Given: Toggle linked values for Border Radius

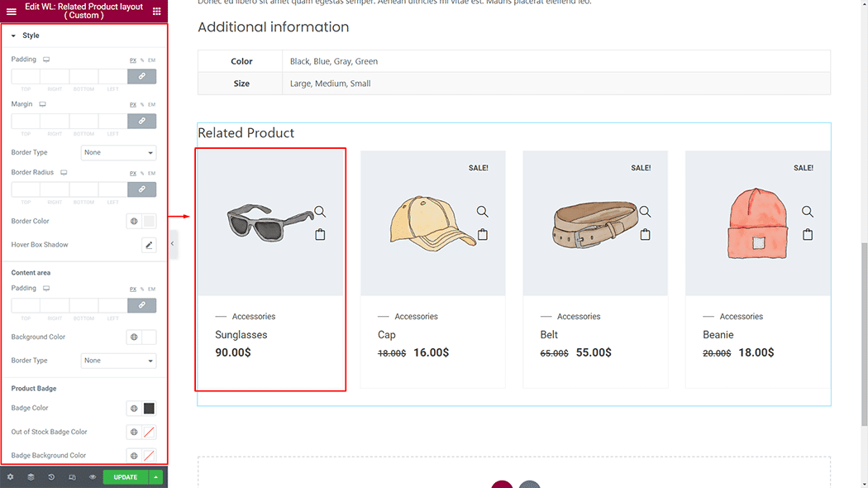Looking at the screenshot, I should click(141, 189).
